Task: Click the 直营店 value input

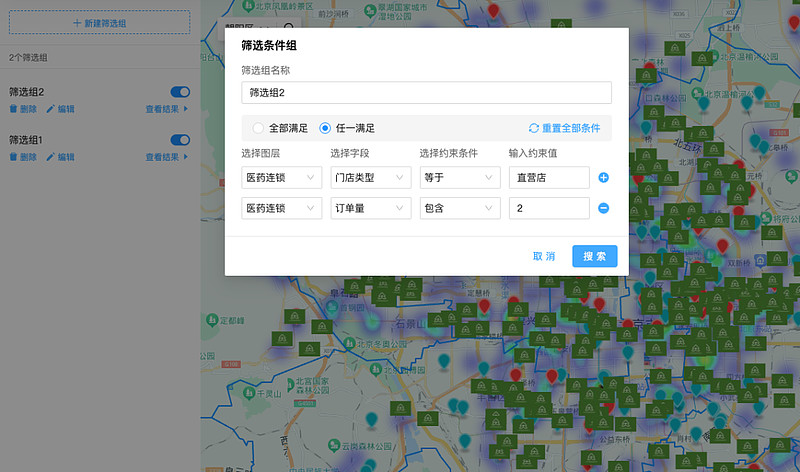Action: click(549, 178)
